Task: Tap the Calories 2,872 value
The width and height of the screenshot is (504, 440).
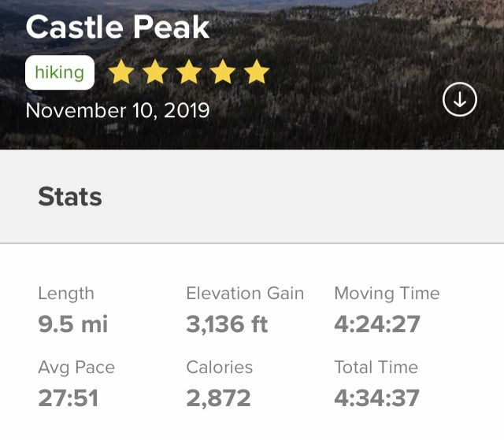Action: [218, 398]
